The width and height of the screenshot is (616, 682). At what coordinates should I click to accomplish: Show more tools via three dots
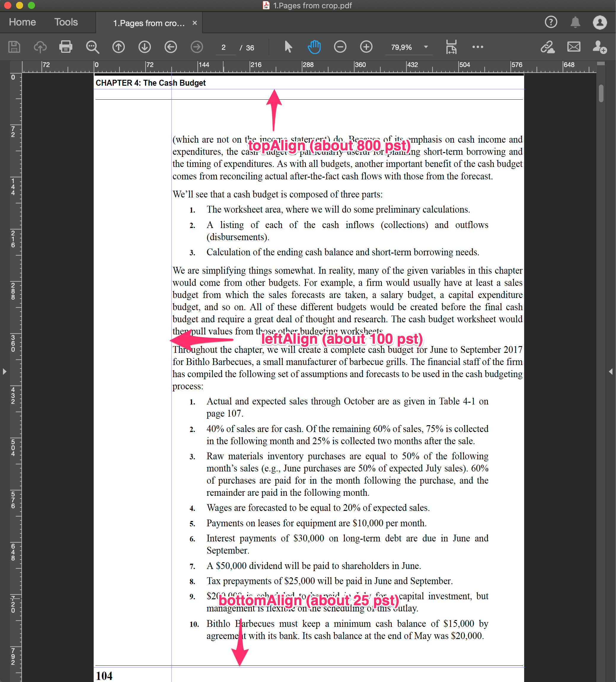(477, 47)
